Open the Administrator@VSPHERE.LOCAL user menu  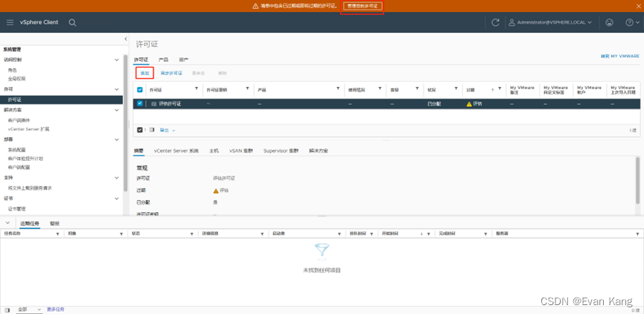pos(550,22)
